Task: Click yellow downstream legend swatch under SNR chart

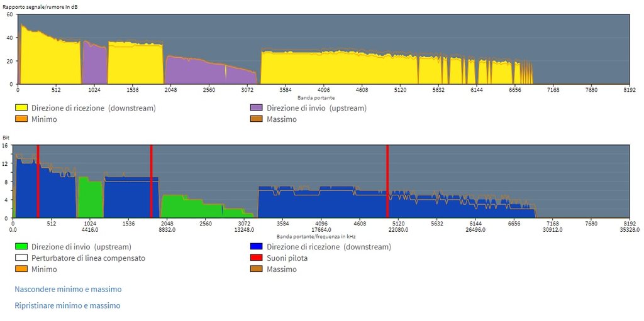Action: pyautogui.click(x=21, y=108)
